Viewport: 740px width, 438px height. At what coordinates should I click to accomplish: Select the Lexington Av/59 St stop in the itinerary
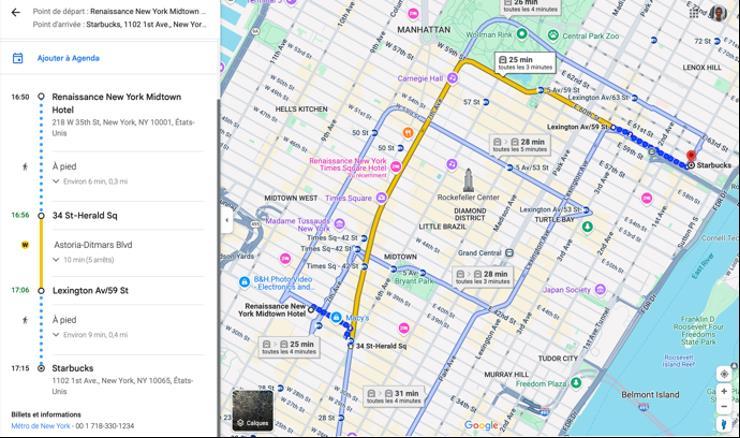click(90, 290)
